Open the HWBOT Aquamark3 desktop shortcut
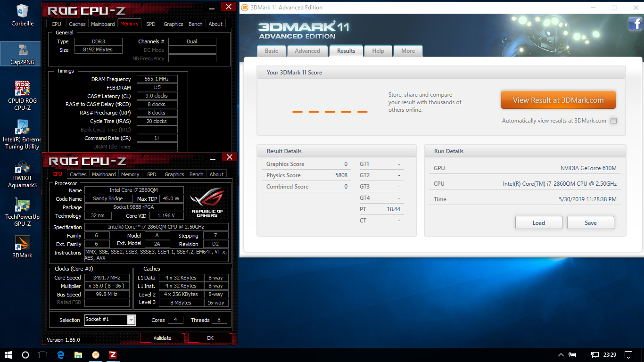This screenshot has height=362, width=644. [x=22, y=173]
